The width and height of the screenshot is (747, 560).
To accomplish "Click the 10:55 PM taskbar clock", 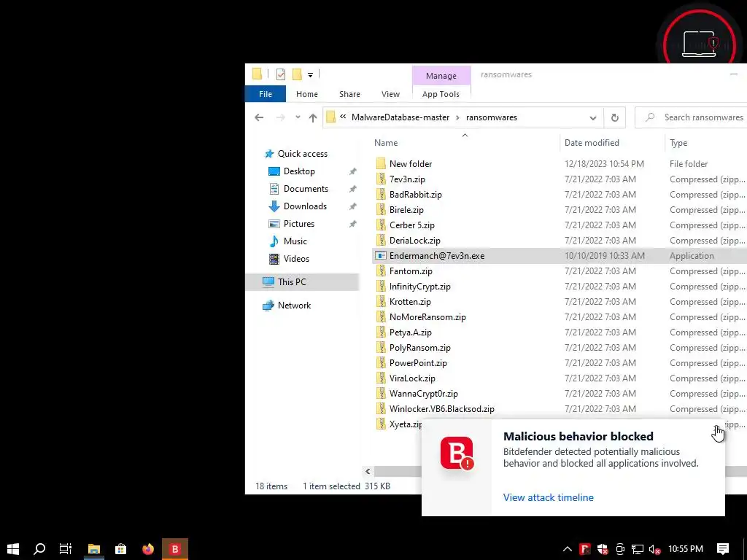I will click(x=686, y=549).
